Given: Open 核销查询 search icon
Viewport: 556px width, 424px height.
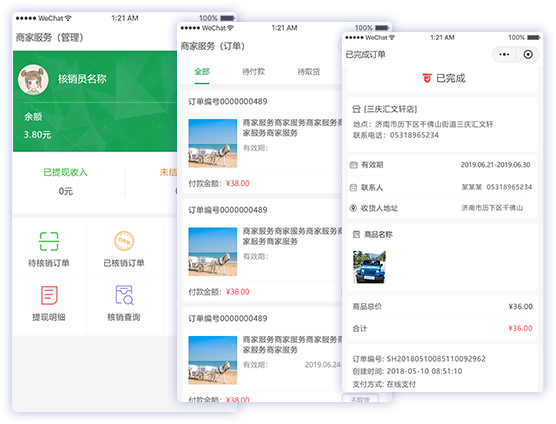Looking at the screenshot, I should coord(124,295).
